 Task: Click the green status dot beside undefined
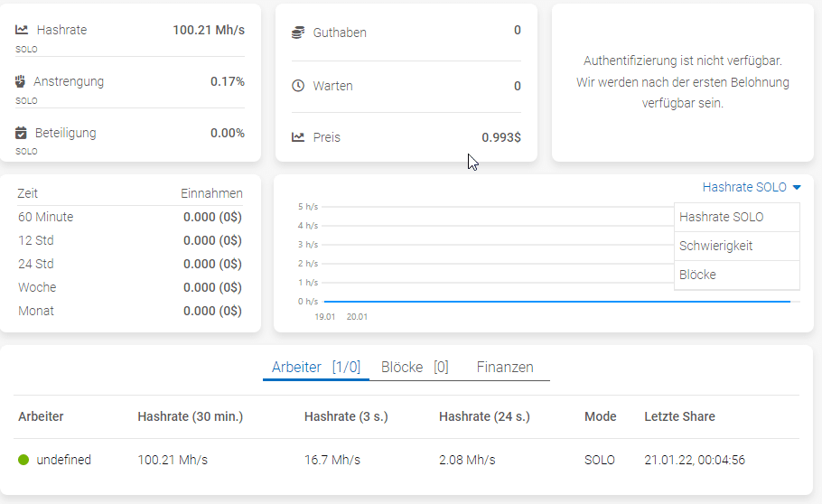pyautogui.click(x=23, y=460)
